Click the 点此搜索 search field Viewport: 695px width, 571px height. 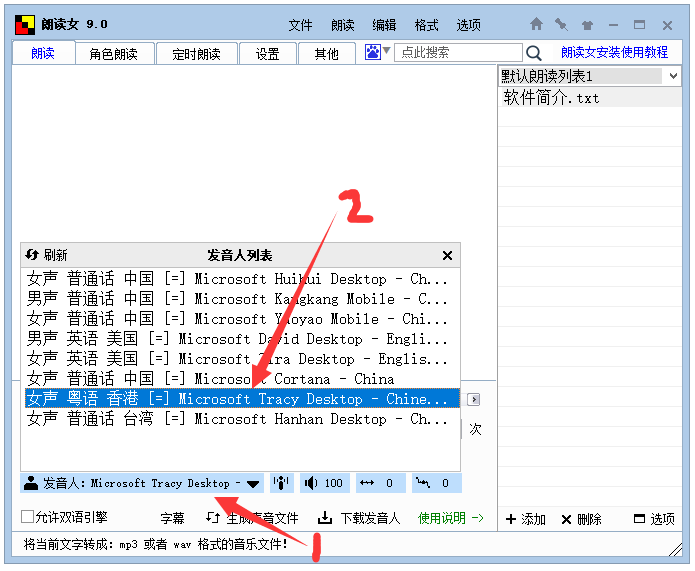(458, 52)
